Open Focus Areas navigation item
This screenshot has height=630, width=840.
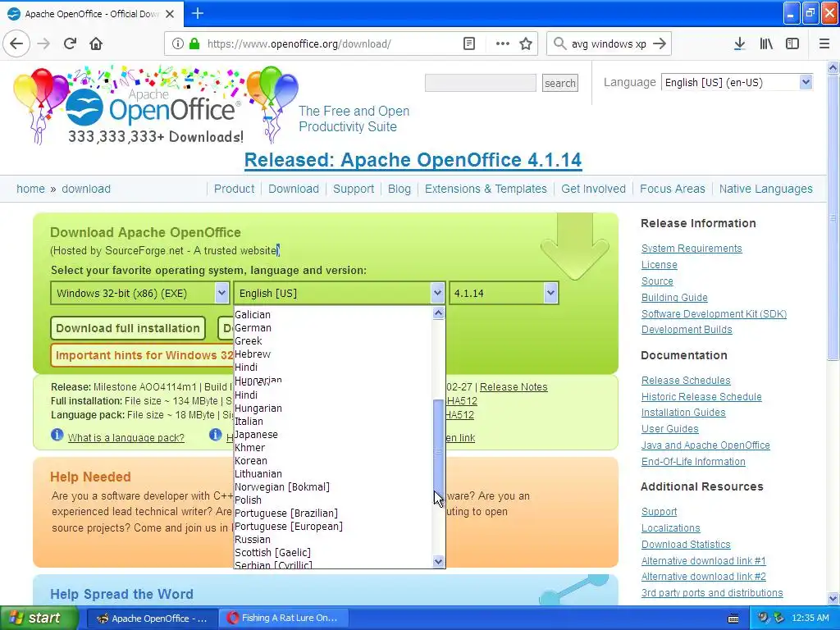(x=673, y=189)
